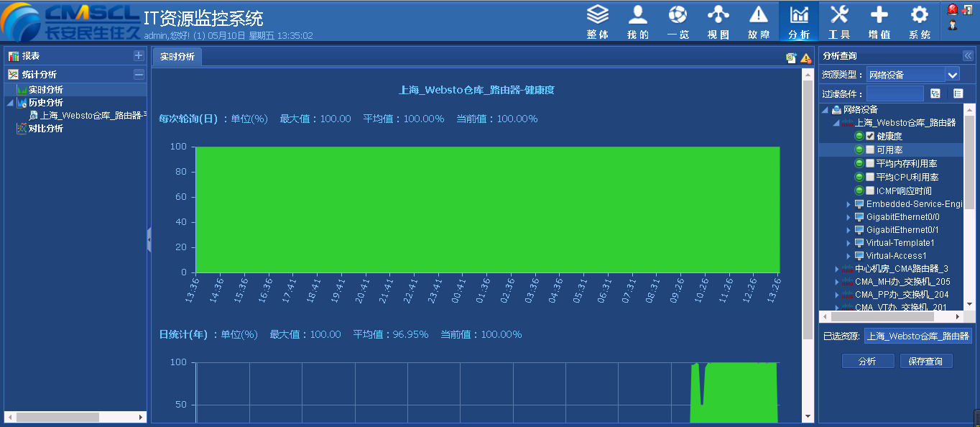Open the 视图 topology view module

click(x=718, y=22)
